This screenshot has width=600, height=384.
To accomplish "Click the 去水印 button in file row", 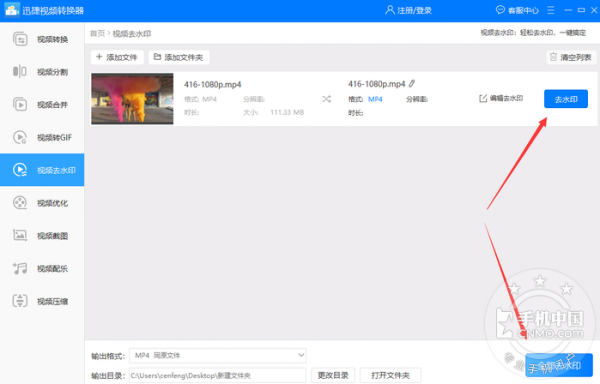I will pyautogui.click(x=566, y=99).
